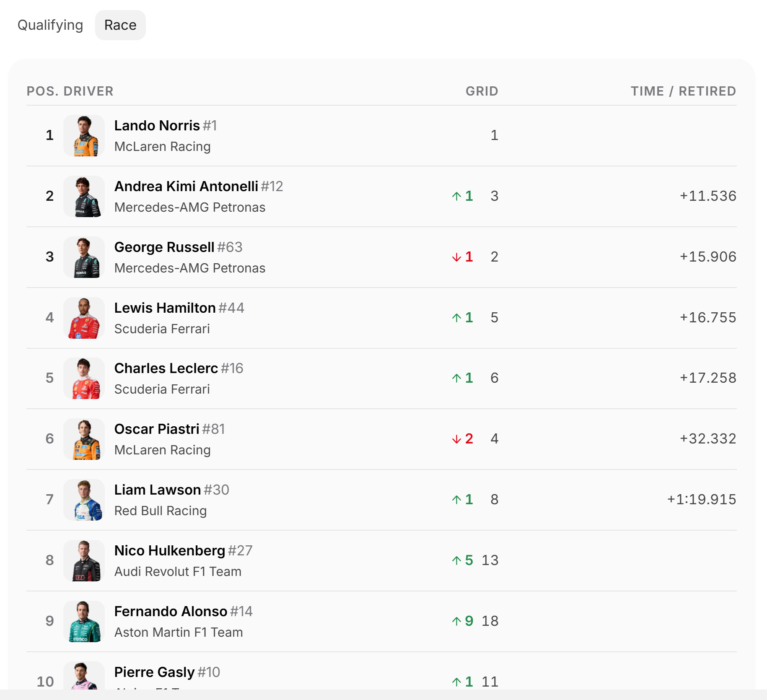The image size is (767, 700).
Task: Click the GRID column header
Action: pyautogui.click(x=482, y=91)
